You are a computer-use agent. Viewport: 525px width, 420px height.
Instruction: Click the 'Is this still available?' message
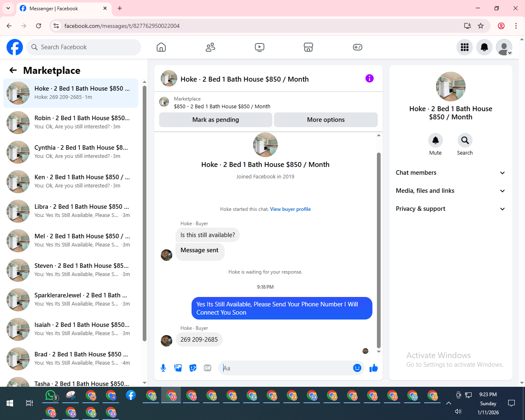click(208, 235)
